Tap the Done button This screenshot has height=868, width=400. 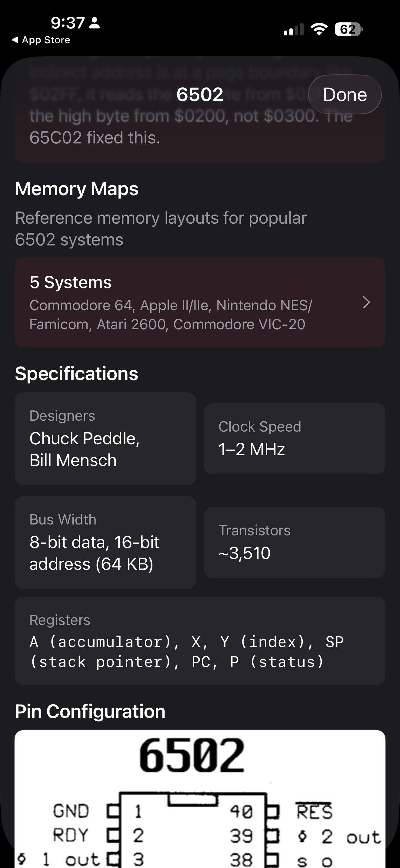[345, 95]
